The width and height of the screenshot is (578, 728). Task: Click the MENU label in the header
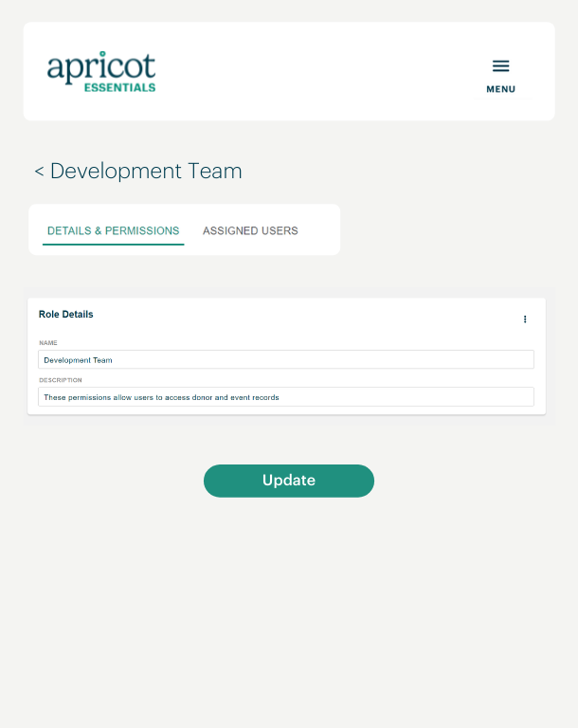point(500,89)
